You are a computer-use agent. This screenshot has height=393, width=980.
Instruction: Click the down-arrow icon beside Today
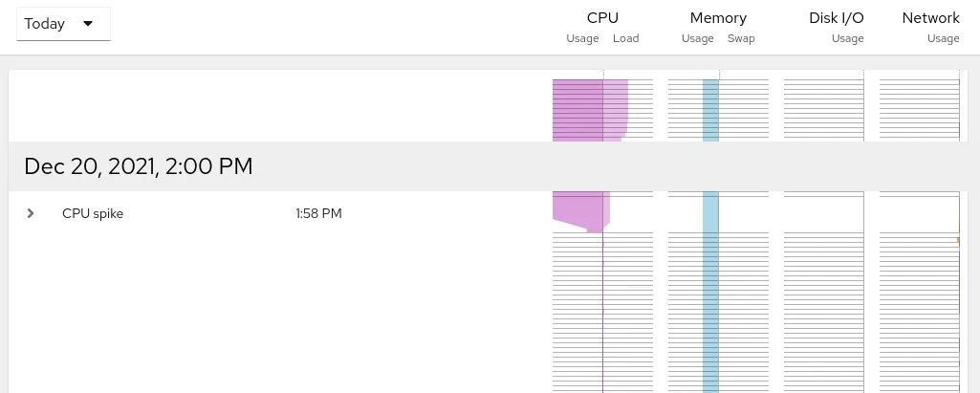click(x=88, y=24)
